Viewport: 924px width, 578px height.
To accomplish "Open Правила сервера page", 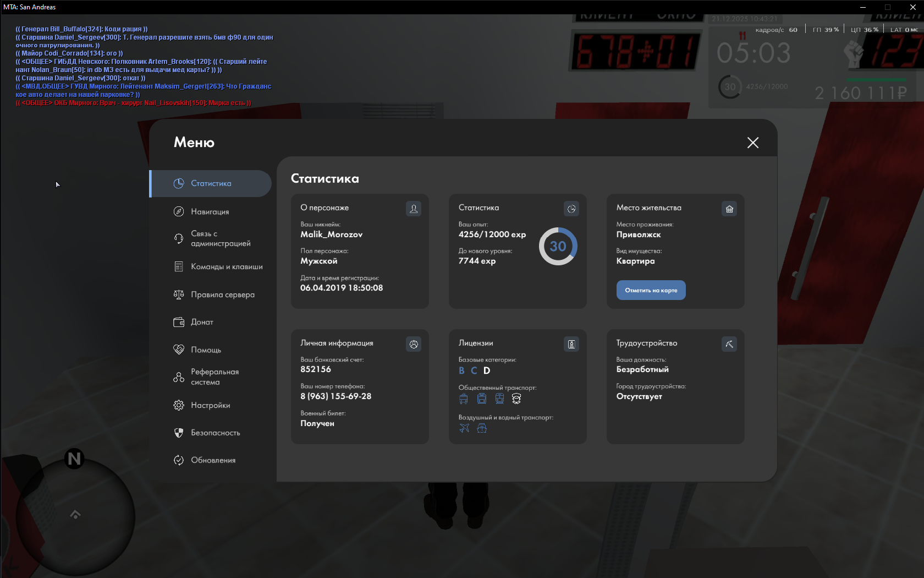I will coord(222,295).
